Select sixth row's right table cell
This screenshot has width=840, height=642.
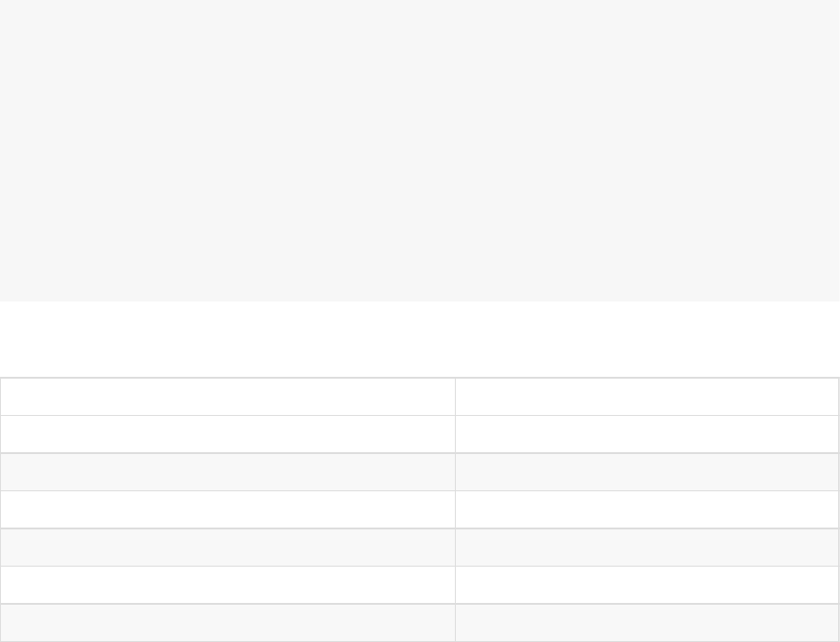647,585
